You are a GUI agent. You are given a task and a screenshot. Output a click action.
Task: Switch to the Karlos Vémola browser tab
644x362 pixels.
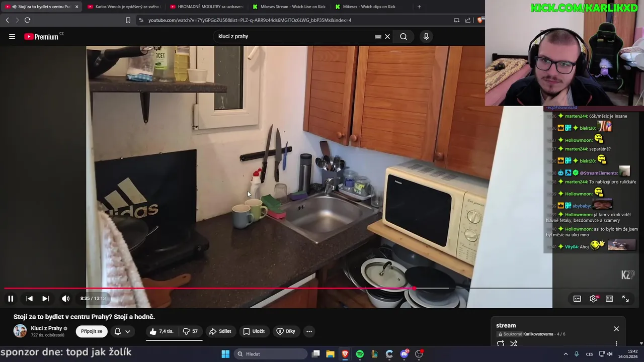pos(123,7)
